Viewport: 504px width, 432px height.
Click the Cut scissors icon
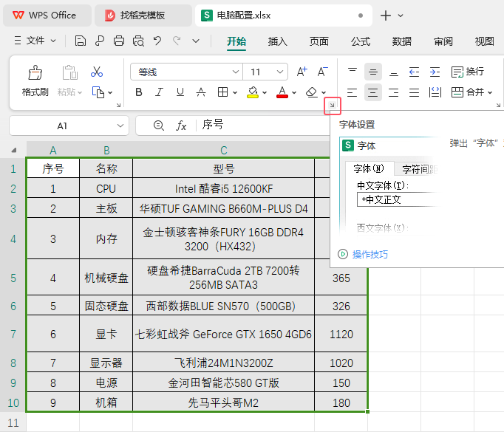[x=96, y=72]
